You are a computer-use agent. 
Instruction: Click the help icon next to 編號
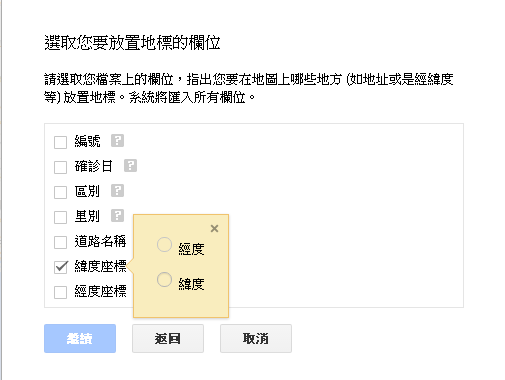pos(117,141)
